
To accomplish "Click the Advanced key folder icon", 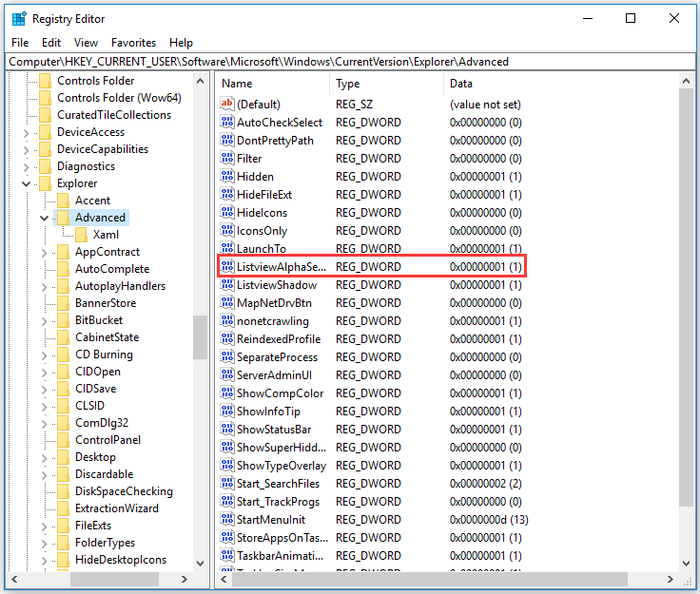I will click(63, 218).
